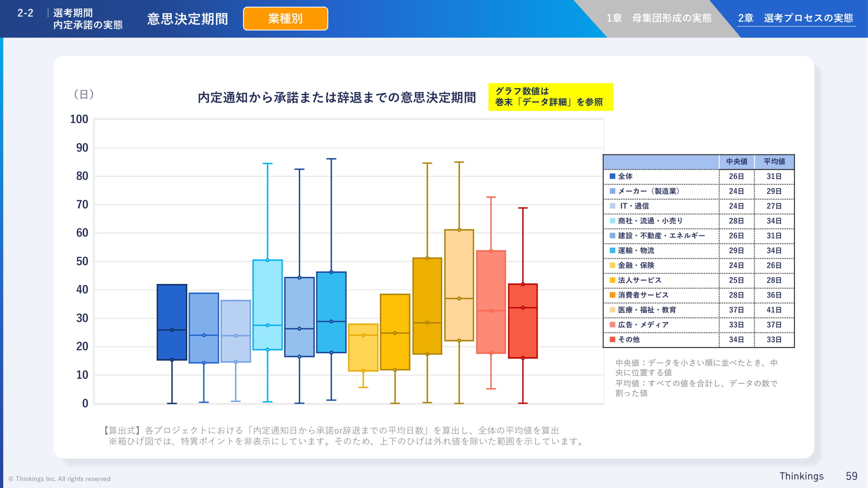868x488 pixels.
Task: Click the その他 legend swatch
Action: pyautogui.click(x=612, y=340)
